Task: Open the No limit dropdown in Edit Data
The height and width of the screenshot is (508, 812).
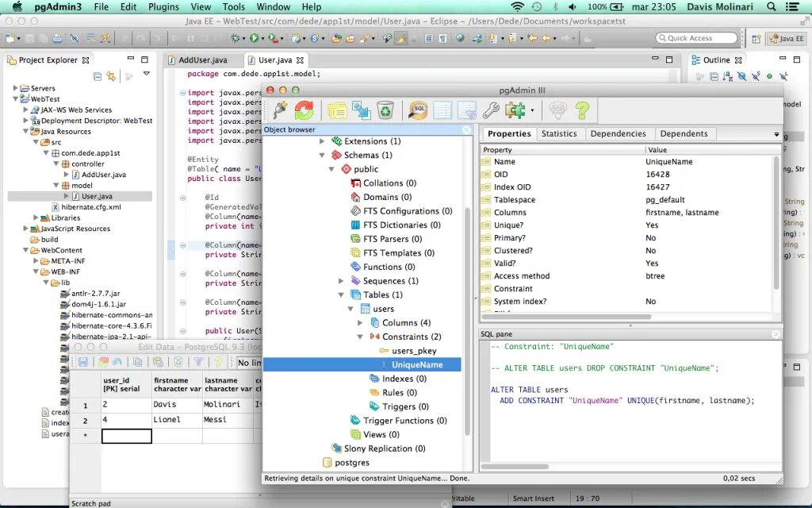Action: point(249,362)
